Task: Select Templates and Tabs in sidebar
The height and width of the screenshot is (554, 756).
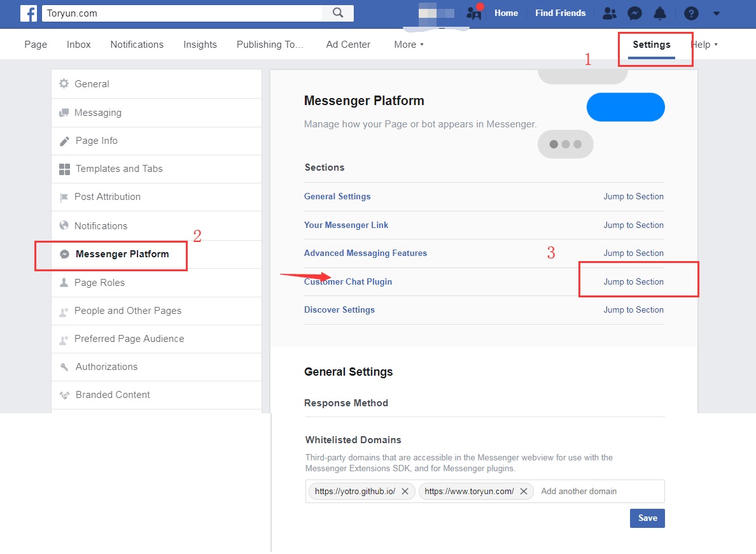Action: click(156, 169)
